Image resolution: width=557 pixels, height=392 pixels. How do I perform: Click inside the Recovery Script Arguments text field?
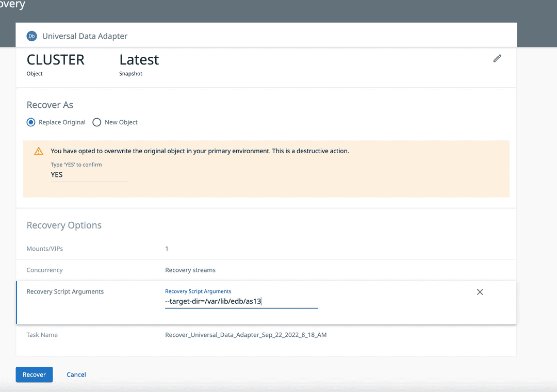click(x=241, y=301)
